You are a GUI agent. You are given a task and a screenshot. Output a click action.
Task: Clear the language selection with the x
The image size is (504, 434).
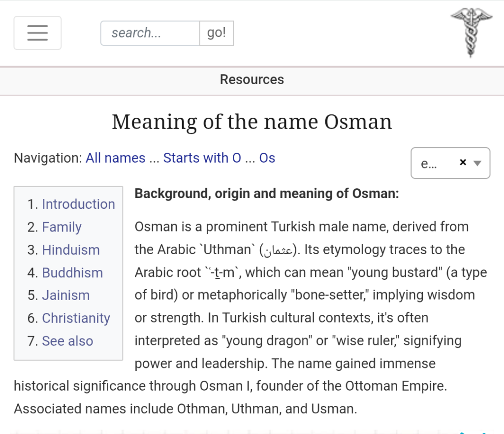pyautogui.click(x=462, y=163)
